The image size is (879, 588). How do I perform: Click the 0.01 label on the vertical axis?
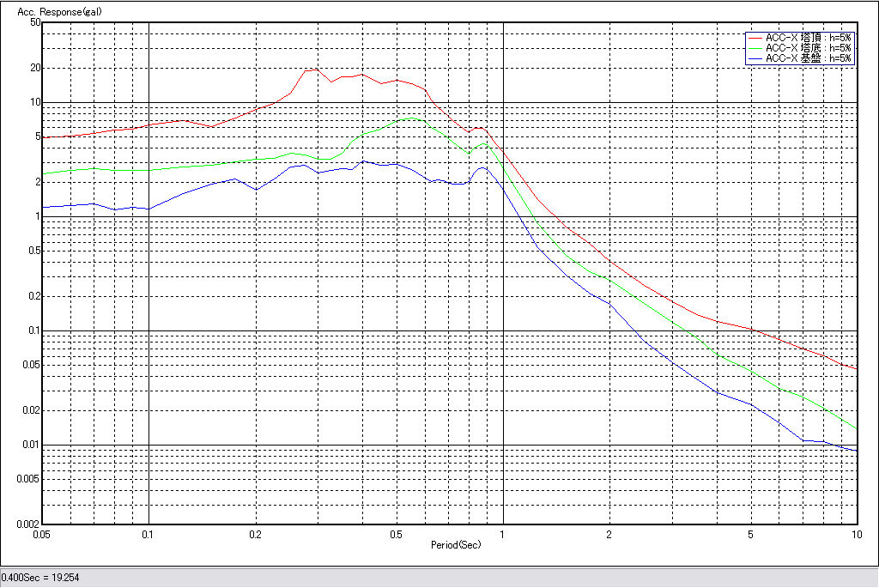(32, 445)
